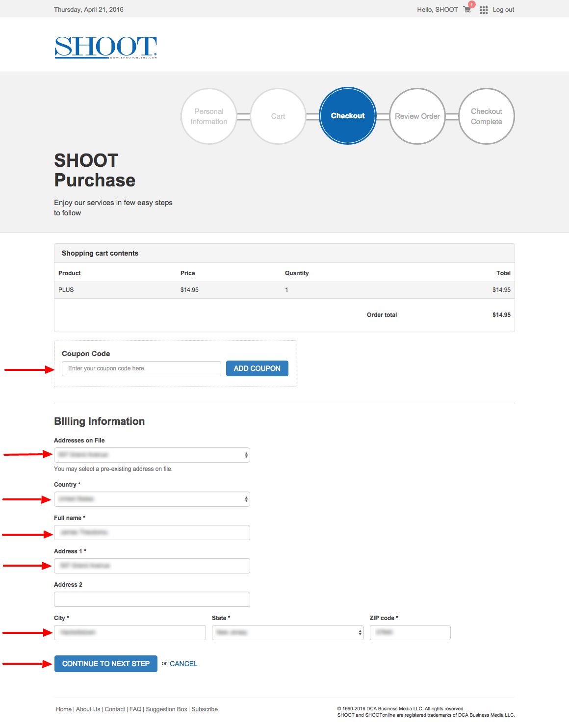Click the 'Order total' label

tap(382, 315)
